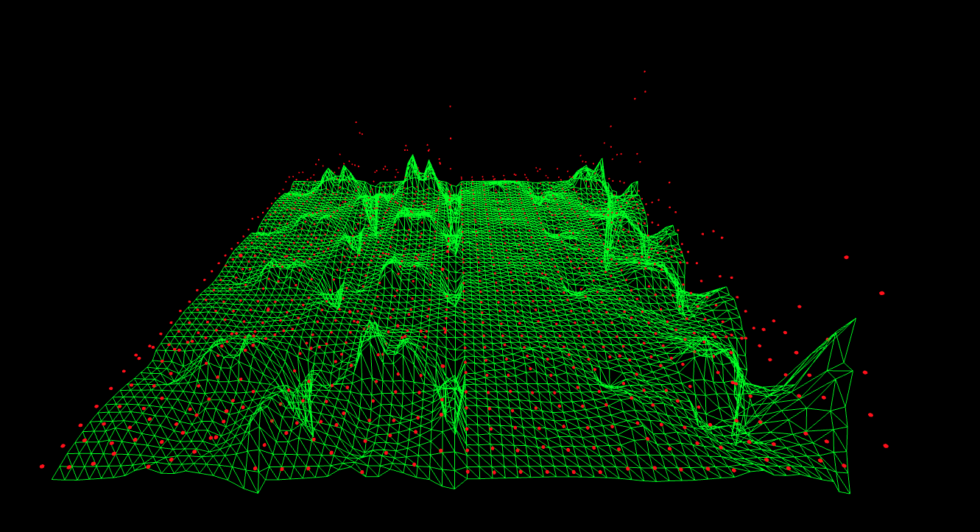The width and height of the screenshot is (980, 532).
Task: Click the red point just below the topmost point
Action: click(x=646, y=91)
